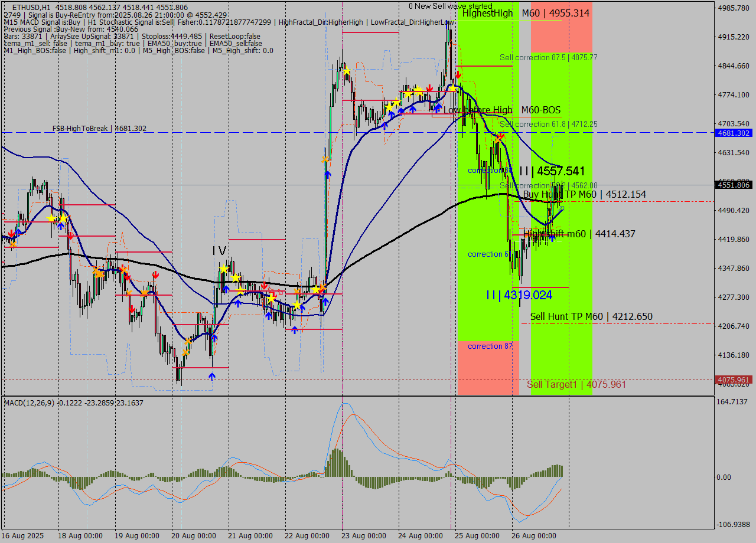Select the red down-arrow near 21 Aug range
This screenshot has height=543, width=756.
(264, 286)
